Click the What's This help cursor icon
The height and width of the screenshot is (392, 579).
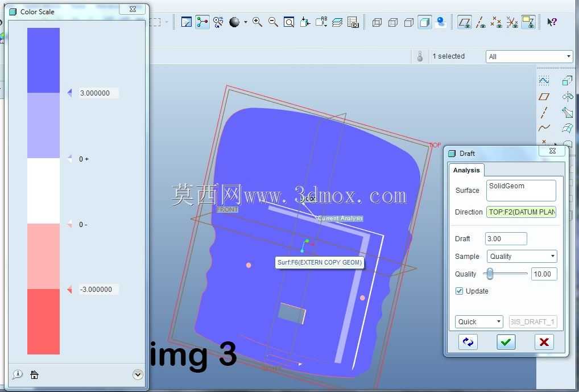tap(552, 22)
